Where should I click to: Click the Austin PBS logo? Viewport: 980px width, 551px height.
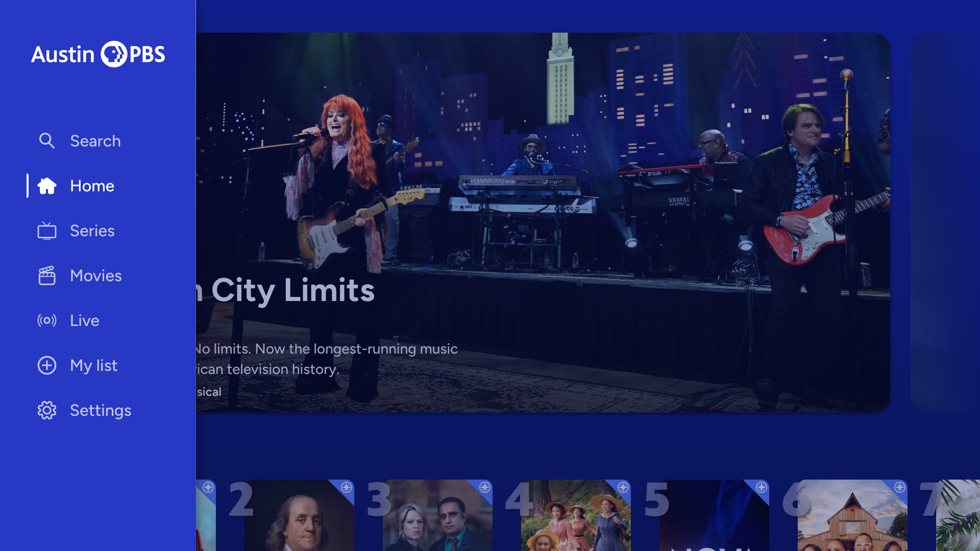98,54
